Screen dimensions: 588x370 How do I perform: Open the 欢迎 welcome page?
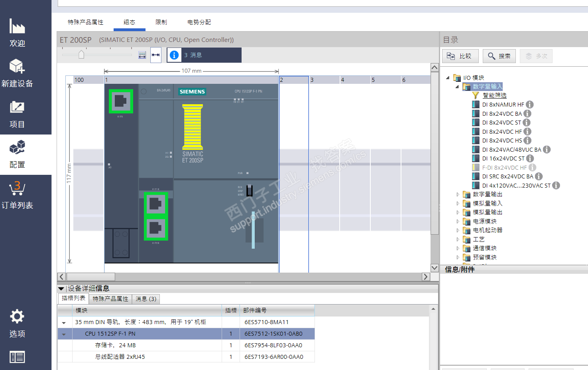coord(17,33)
